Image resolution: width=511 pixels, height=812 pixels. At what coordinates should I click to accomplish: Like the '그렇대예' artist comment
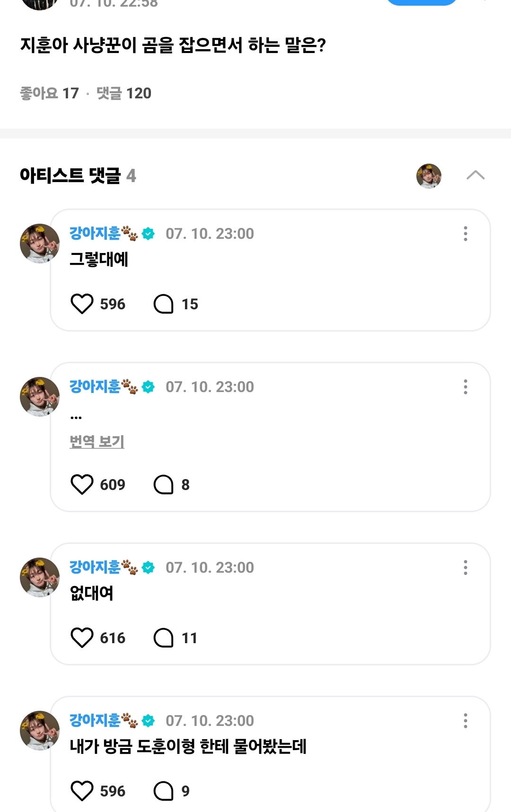82,304
